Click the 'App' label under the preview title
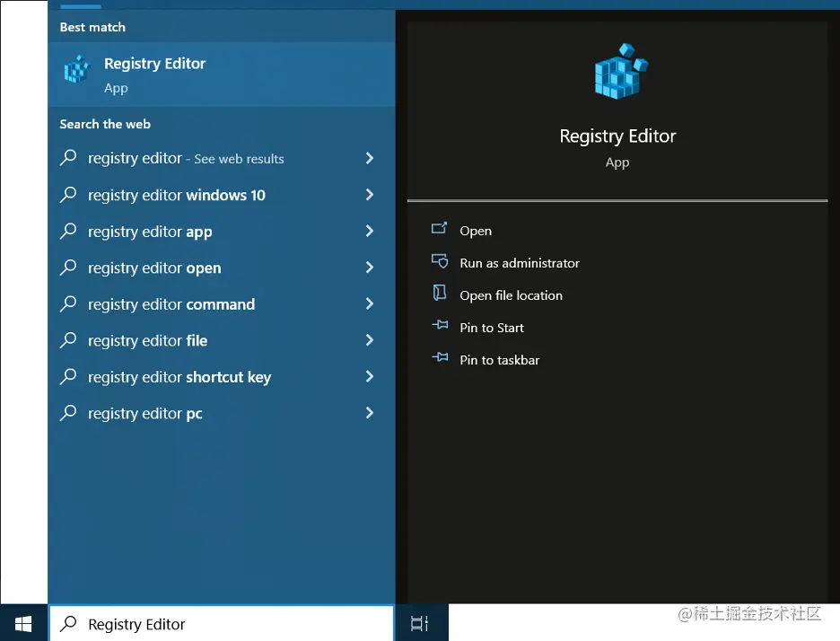The image size is (840, 641). (617, 162)
